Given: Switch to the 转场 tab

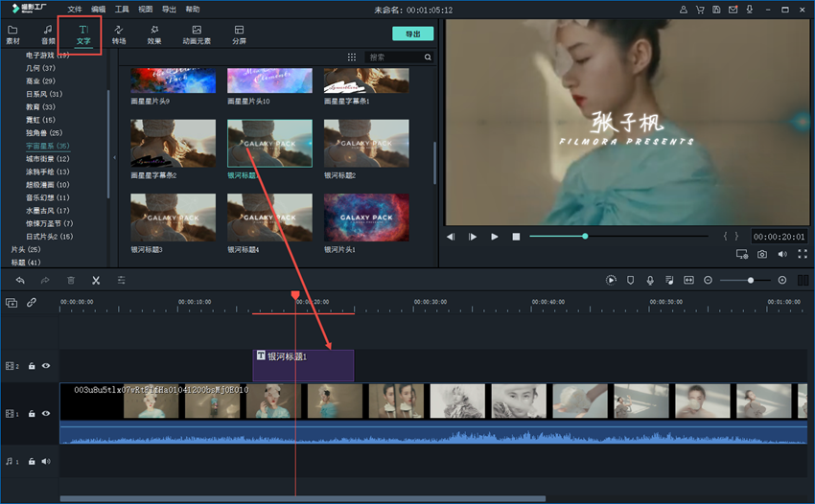Looking at the screenshot, I should click(x=119, y=35).
